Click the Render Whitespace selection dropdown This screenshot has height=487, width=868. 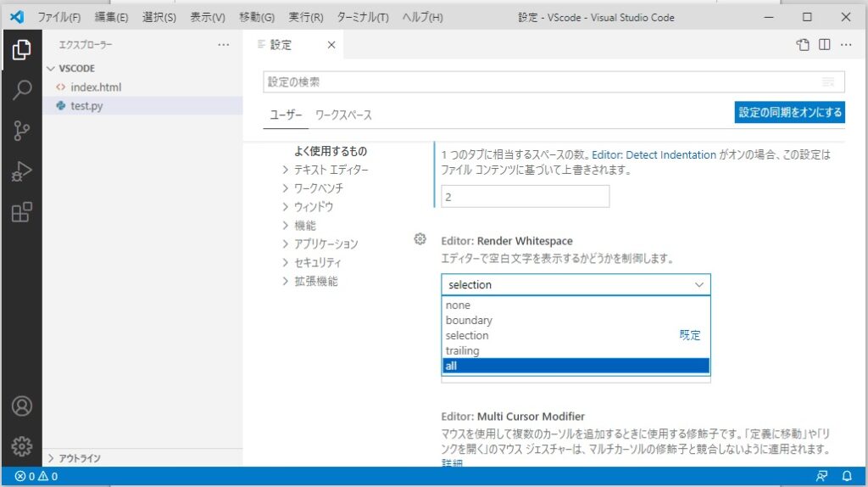pos(576,285)
